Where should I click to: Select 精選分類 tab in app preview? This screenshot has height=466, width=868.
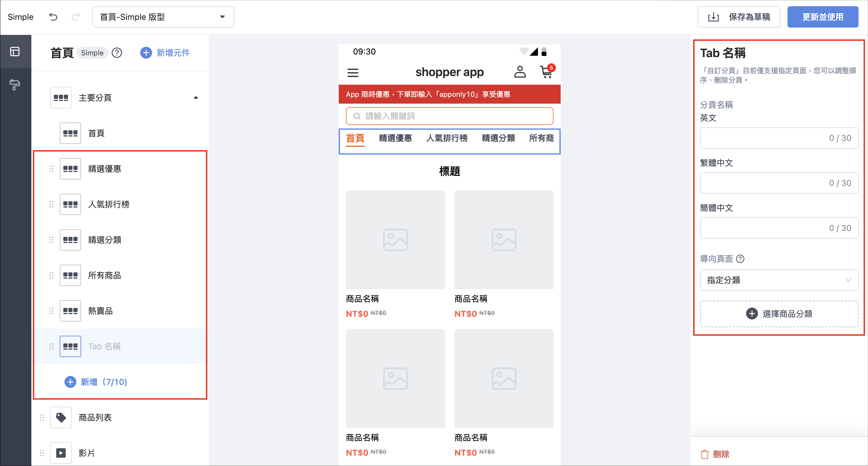tap(498, 138)
